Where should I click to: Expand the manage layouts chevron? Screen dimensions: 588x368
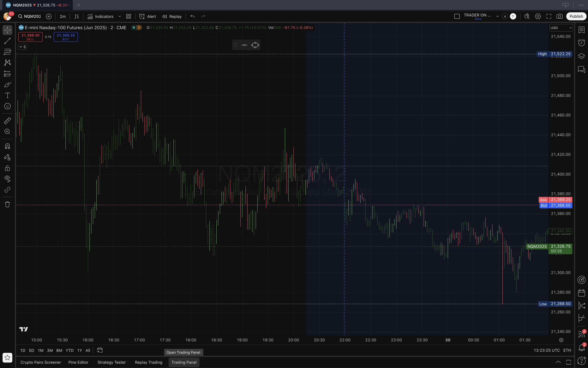[498, 16]
